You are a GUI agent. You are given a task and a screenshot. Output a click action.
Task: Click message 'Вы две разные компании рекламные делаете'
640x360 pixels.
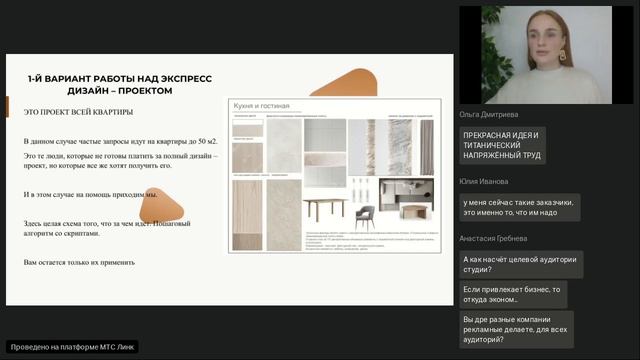(516, 329)
